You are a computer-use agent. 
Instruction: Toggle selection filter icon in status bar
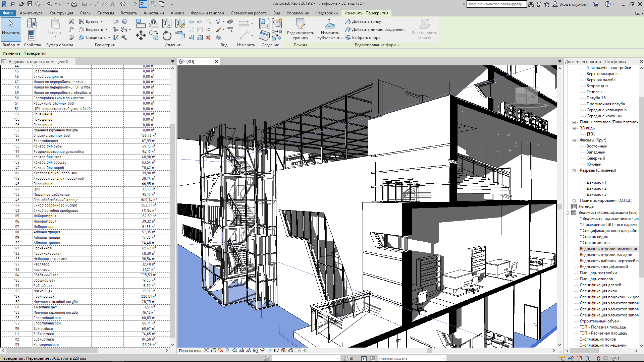pos(614,358)
